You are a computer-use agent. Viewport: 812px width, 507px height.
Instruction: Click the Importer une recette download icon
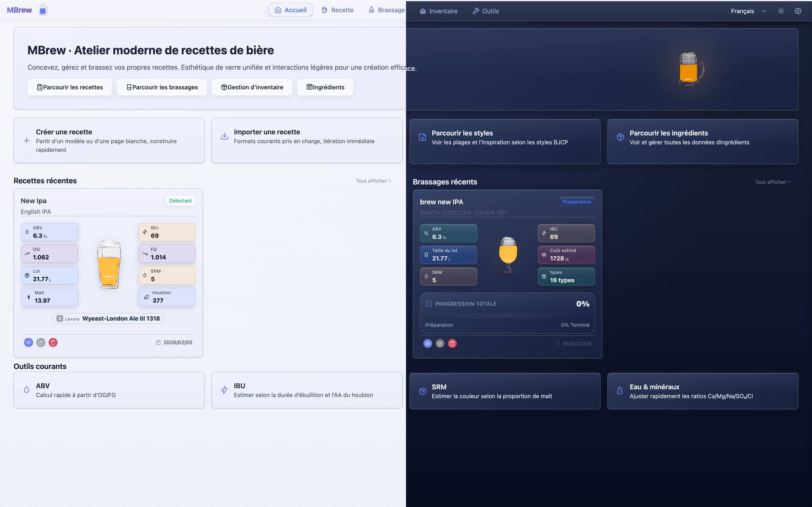pyautogui.click(x=224, y=136)
